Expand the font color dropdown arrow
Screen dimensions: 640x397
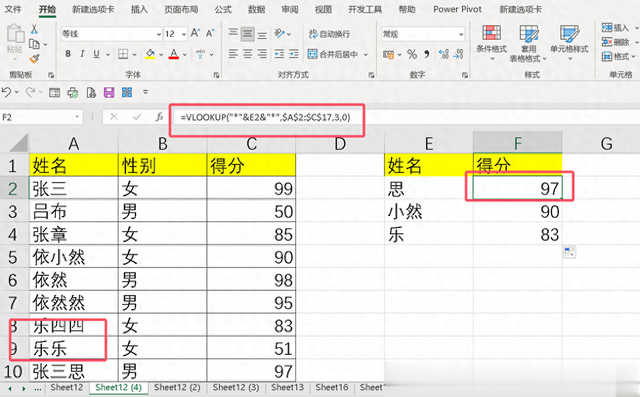185,54
